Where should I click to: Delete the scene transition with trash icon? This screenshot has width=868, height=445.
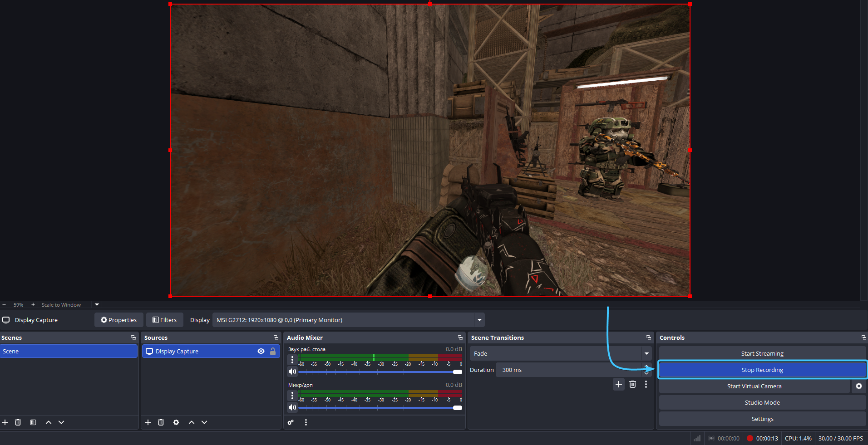click(x=632, y=385)
